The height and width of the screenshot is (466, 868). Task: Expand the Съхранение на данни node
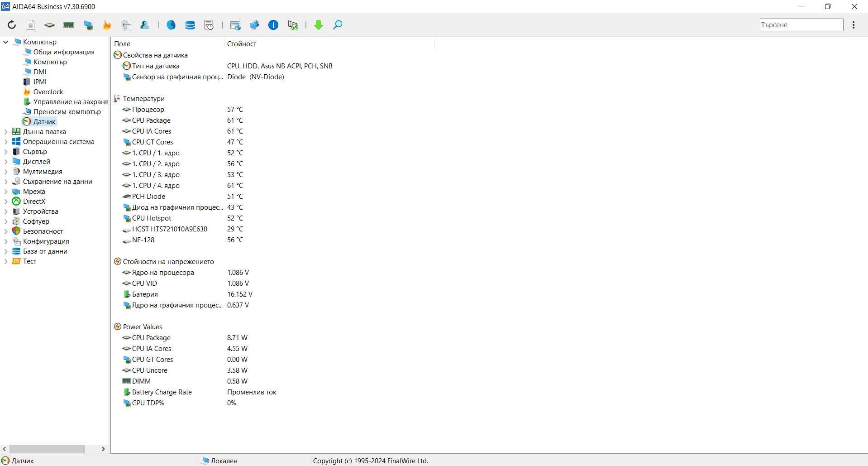pyautogui.click(x=5, y=182)
